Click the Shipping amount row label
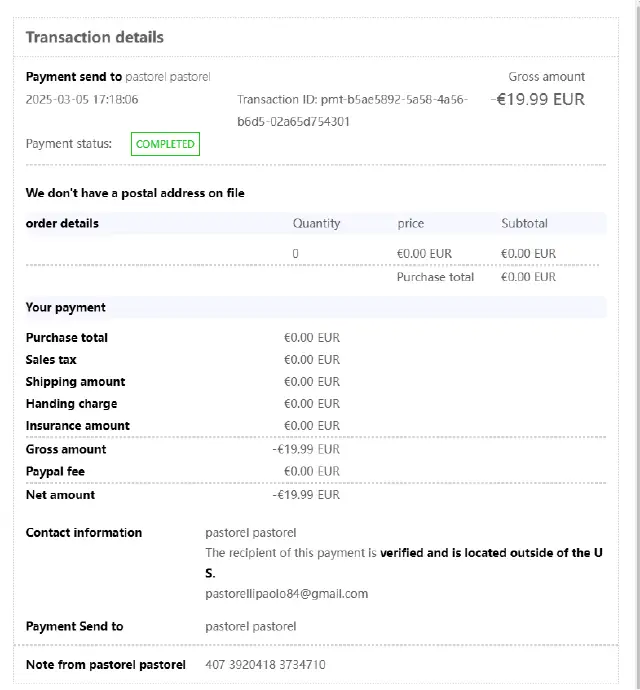This screenshot has height=690, width=640. (x=75, y=381)
